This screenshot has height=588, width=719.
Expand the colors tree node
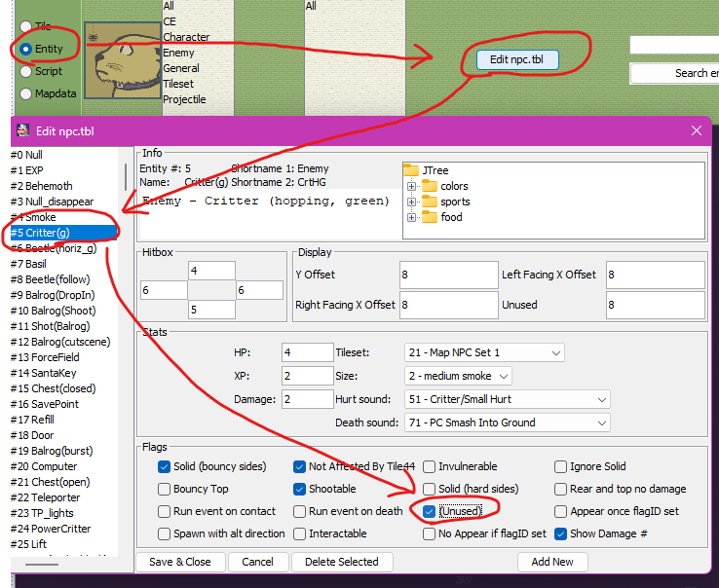[412, 186]
